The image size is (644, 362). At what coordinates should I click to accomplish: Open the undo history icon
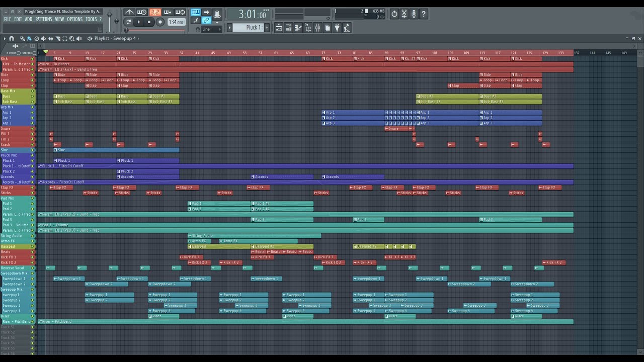(x=394, y=14)
